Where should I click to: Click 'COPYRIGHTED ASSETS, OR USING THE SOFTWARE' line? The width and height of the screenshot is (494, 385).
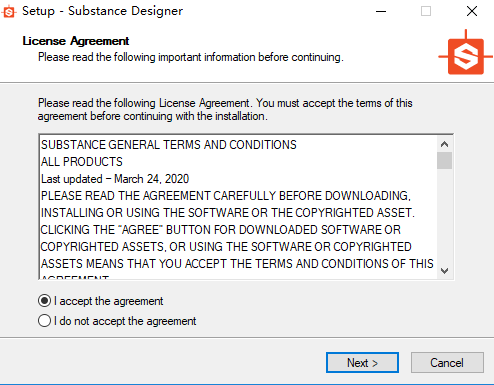(x=226, y=247)
